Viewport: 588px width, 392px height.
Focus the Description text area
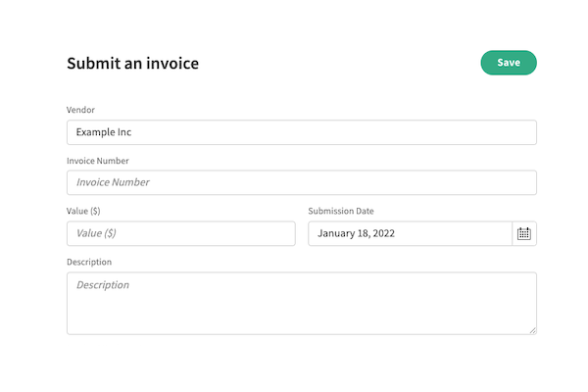301,304
